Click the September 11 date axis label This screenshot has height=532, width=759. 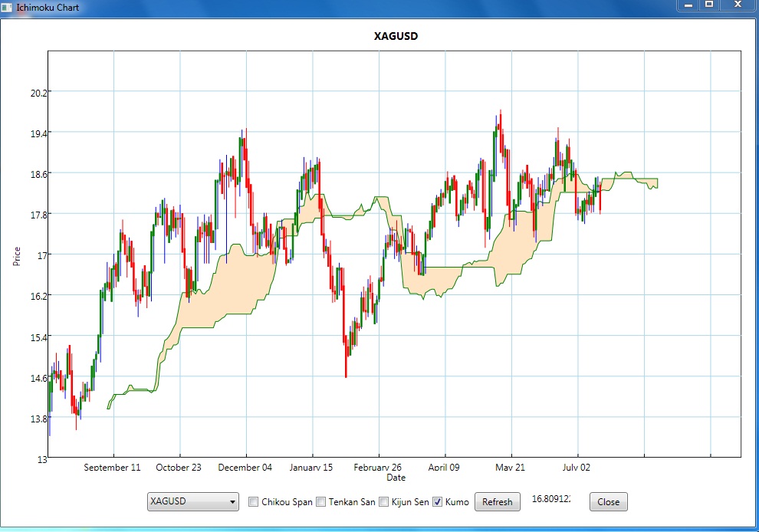[112, 468]
